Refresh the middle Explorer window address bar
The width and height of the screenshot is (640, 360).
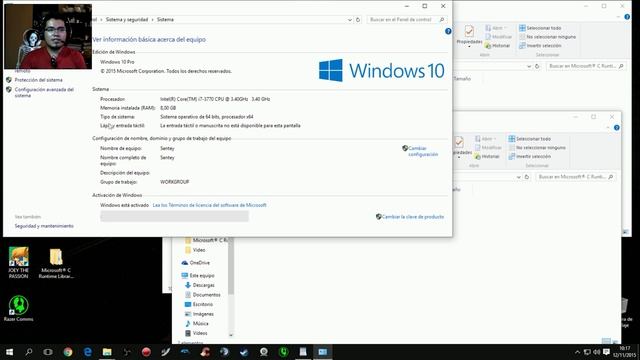(x=527, y=177)
